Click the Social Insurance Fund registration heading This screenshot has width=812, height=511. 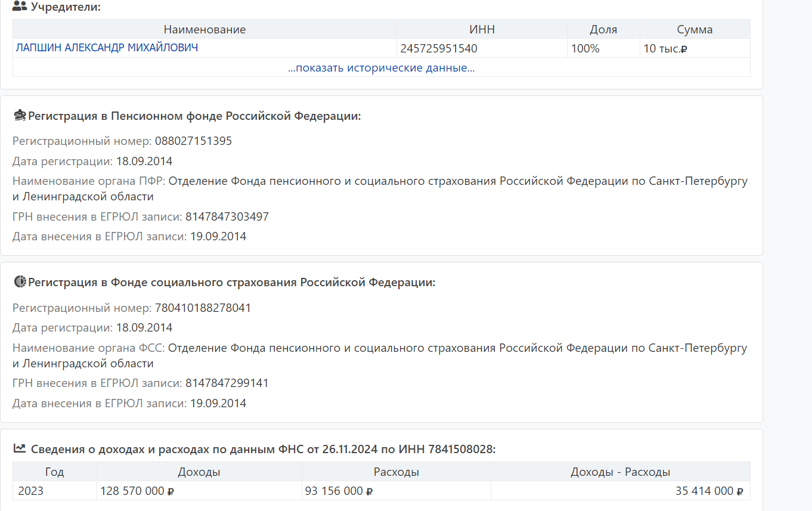232,282
